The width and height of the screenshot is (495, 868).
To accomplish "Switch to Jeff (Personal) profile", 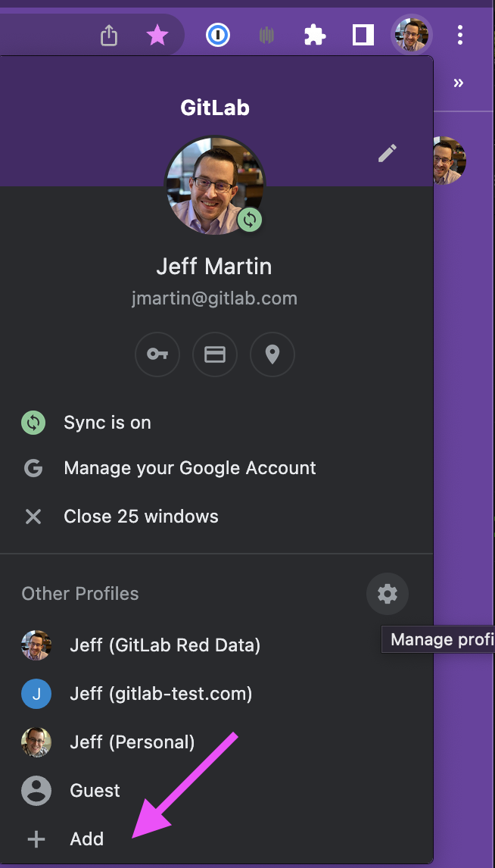I will pyautogui.click(x=132, y=742).
